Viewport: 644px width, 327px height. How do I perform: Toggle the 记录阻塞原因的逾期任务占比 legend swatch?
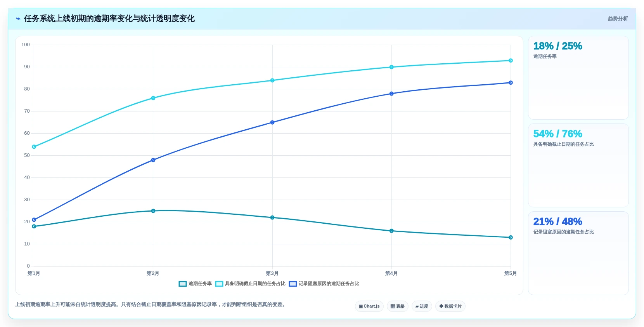pyautogui.click(x=293, y=284)
